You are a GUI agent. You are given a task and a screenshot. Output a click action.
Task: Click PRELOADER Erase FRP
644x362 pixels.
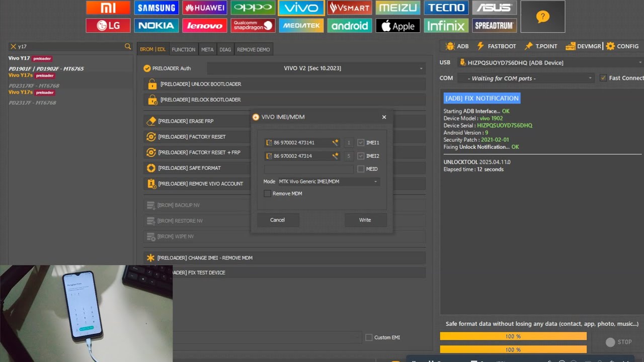(197, 121)
